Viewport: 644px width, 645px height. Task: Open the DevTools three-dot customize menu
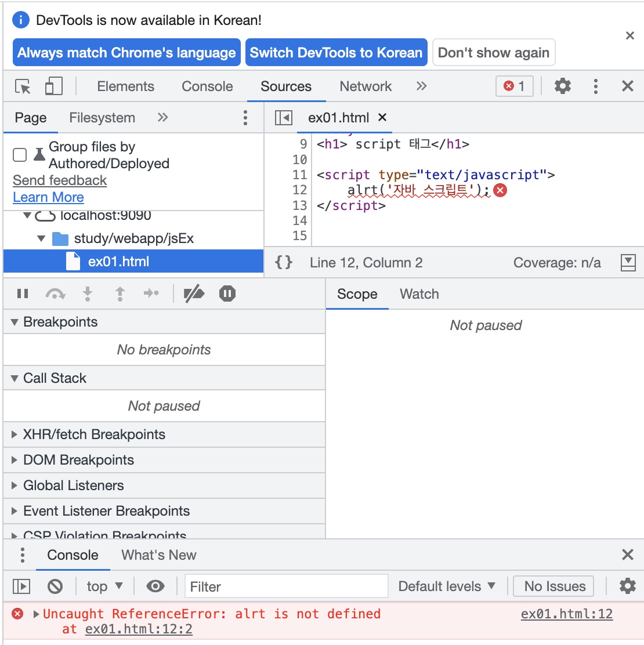coord(595,86)
